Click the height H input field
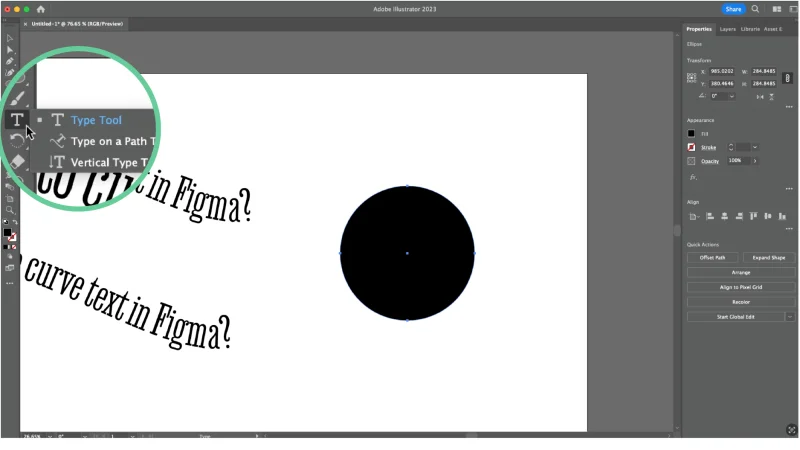The image size is (800, 450). [764, 84]
